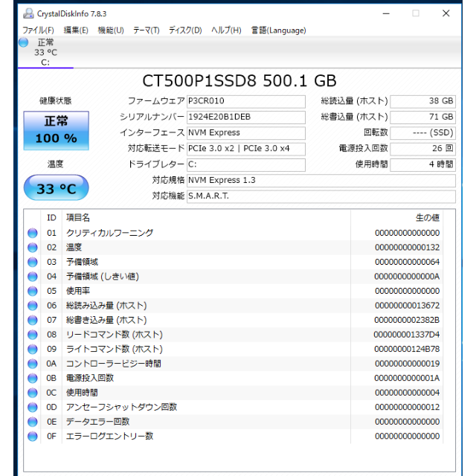Click status icon for row 0C 使用時間

pos(33,393)
